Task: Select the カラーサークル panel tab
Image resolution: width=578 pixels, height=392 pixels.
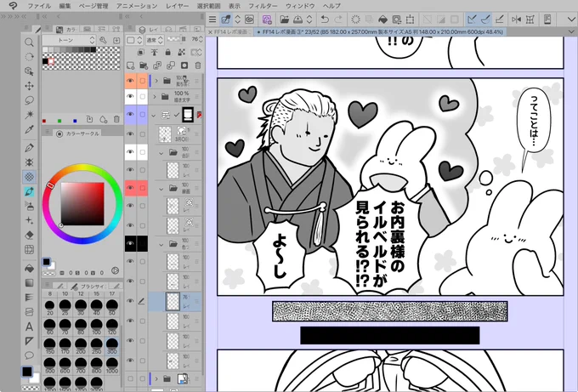Action: (77, 134)
